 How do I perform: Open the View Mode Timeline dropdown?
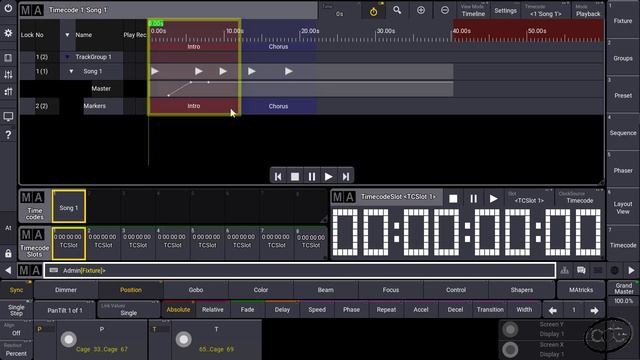point(473,11)
